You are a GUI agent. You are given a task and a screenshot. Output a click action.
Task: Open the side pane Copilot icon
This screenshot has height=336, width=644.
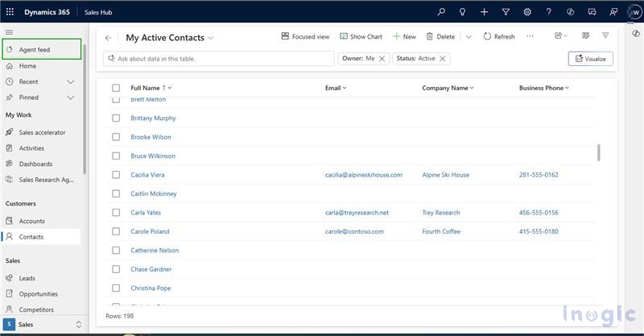pyautogui.click(x=636, y=33)
